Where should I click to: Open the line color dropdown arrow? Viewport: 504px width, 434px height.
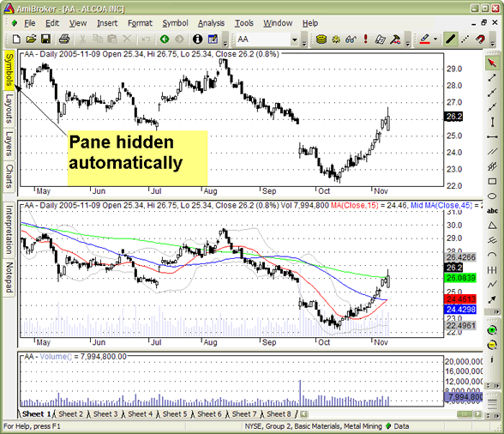(435, 39)
